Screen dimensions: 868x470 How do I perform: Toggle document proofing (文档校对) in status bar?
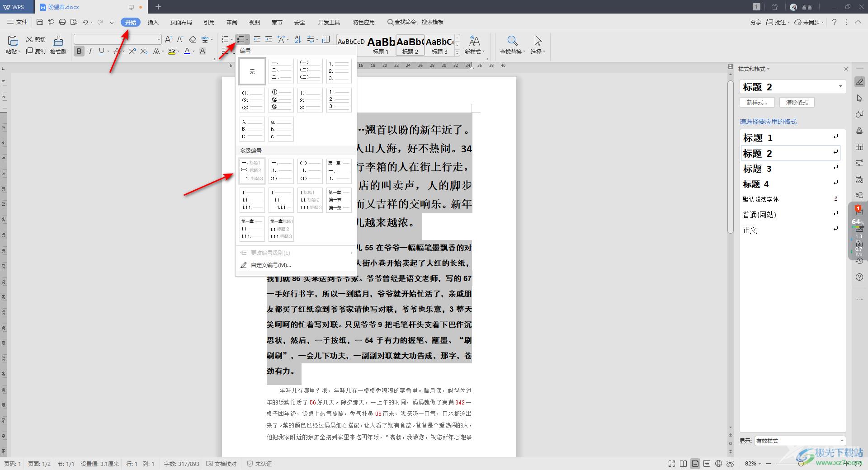point(222,464)
